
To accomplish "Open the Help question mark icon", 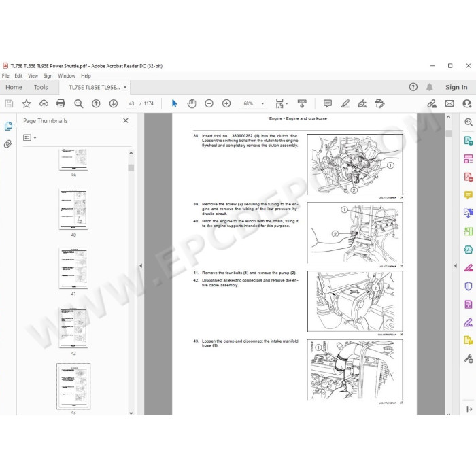I will coord(413,87).
